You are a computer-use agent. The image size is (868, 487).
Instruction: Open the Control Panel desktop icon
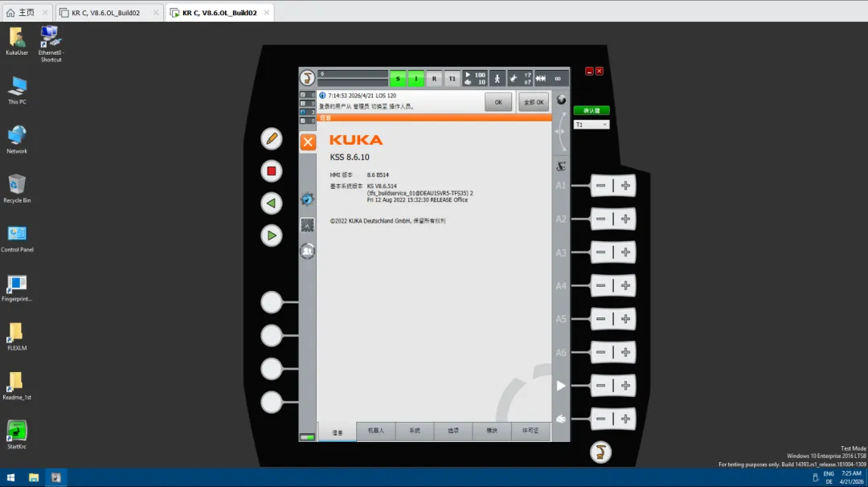tap(17, 239)
